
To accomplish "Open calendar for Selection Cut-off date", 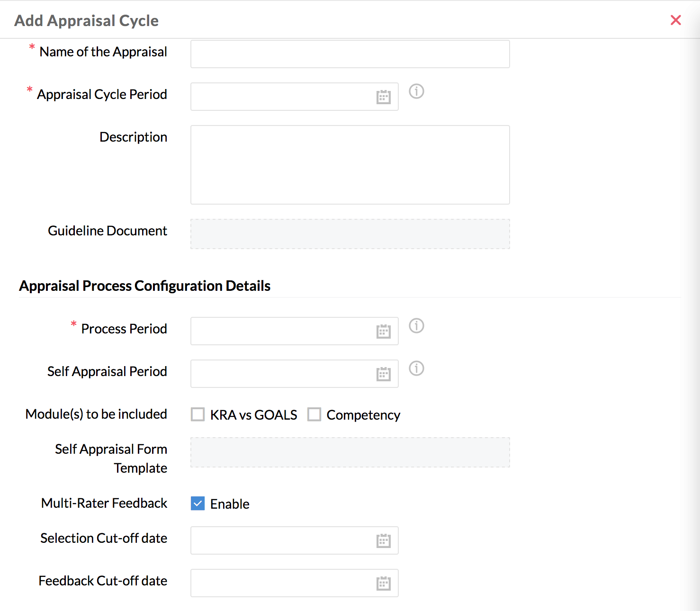I will click(x=383, y=541).
